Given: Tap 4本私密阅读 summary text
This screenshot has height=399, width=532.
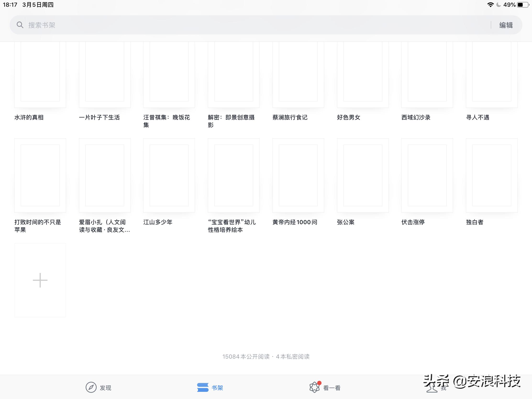Looking at the screenshot, I should point(294,357).
